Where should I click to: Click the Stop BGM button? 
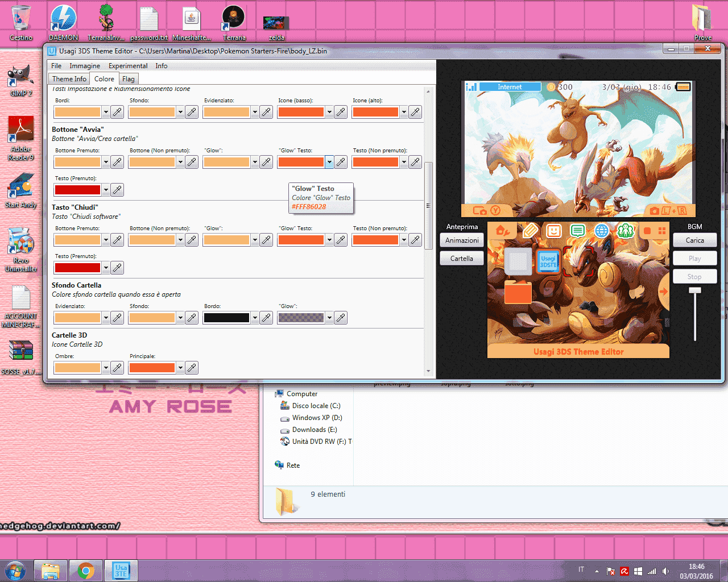694,277
